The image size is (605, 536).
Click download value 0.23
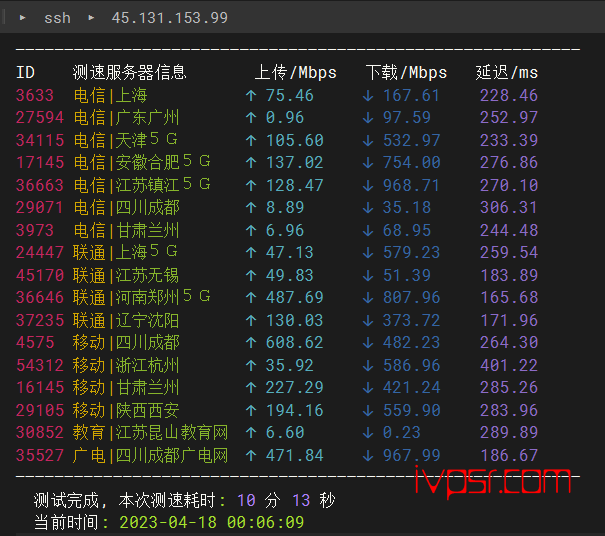click(x=402, y=432)
